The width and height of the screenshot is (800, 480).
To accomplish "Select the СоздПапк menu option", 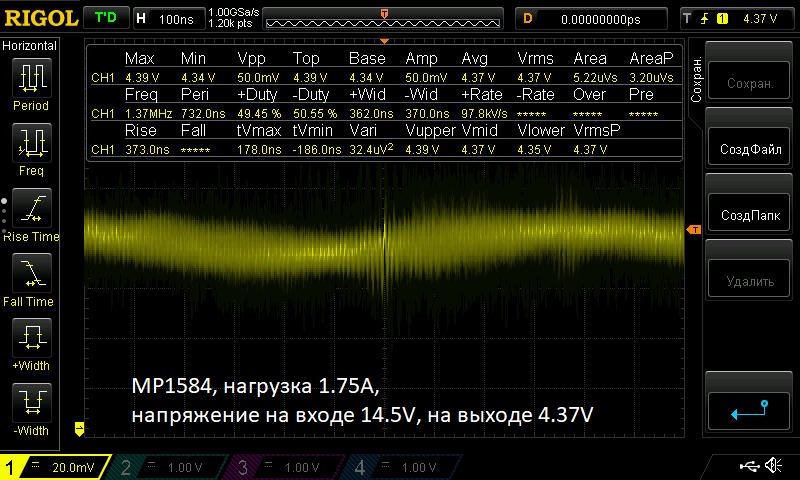I will [x=749, y=215].
